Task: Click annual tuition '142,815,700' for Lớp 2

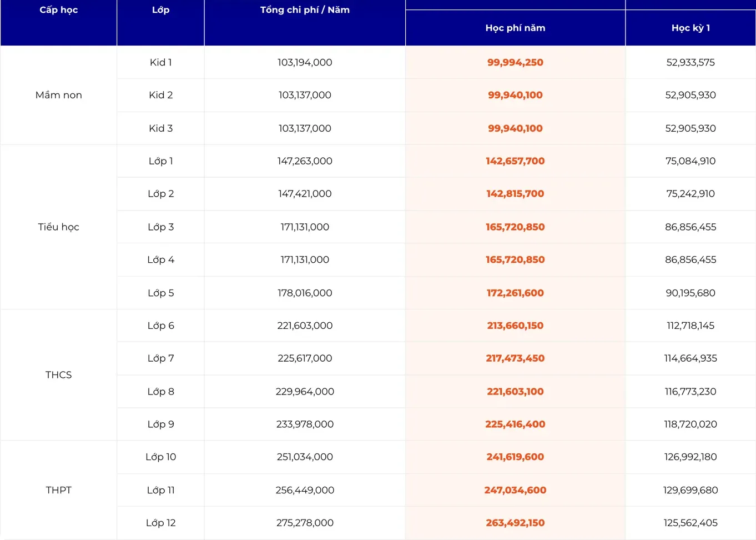Action: pyautogui.click(x=515, y=194)
